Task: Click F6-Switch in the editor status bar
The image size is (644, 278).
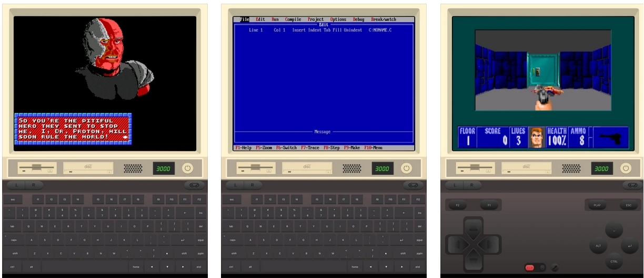Action: coord(287,148)
